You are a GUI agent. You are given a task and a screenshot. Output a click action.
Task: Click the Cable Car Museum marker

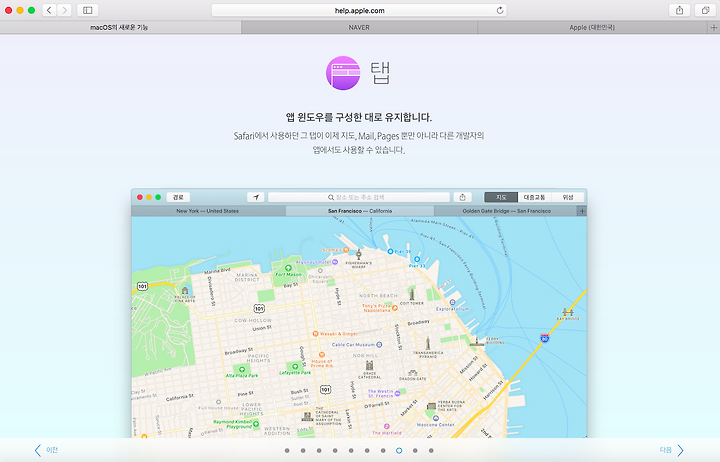[x=379, y=344]
